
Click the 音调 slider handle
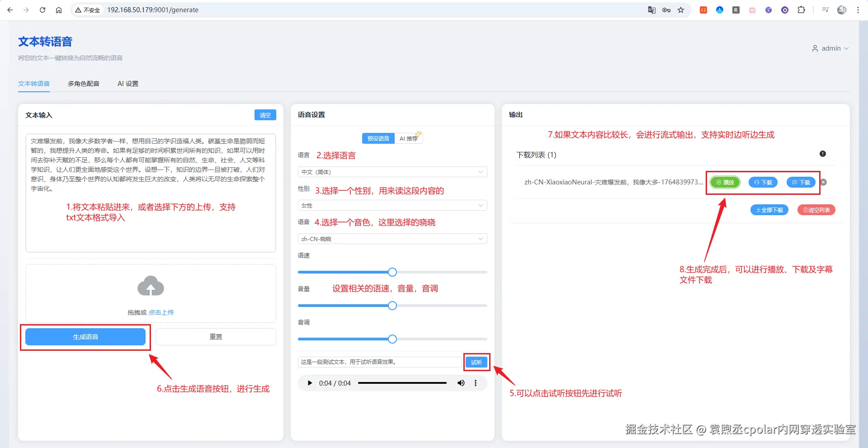pos(392,339)
